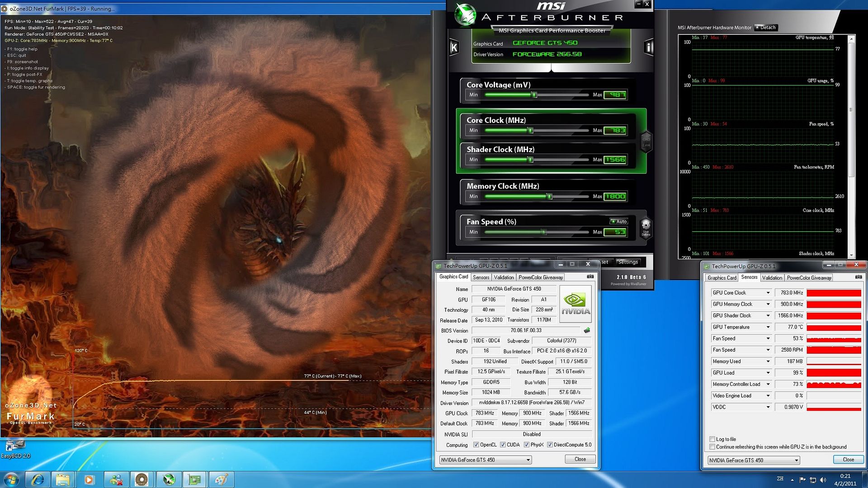Click the Core Clock value field 783
This screenshot has height=488, width=868.
tap(615, 131)
